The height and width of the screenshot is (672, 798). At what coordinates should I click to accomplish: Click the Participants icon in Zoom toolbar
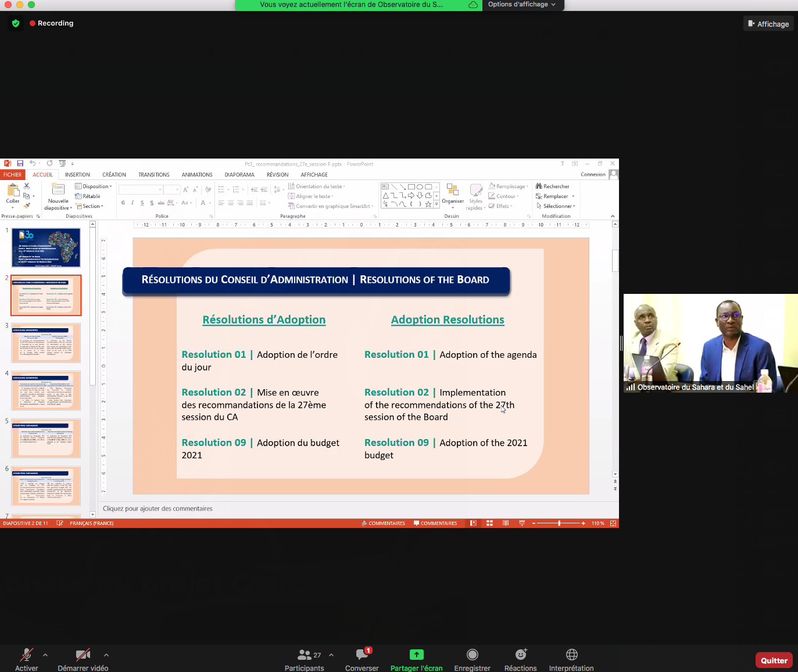pyautogui.click(x=304, y=655)
